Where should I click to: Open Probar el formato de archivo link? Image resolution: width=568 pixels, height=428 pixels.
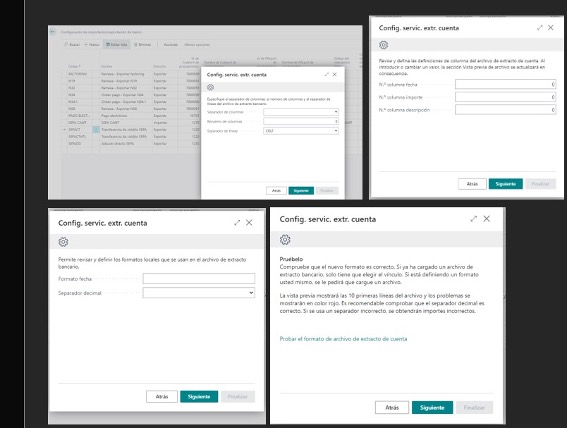pos(343,339)
